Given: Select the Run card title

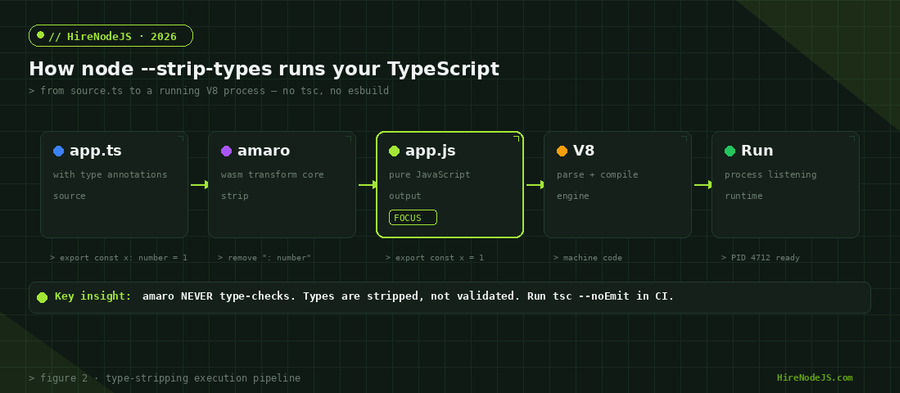Looking at the screenshot, I should [x=757, y=151].
